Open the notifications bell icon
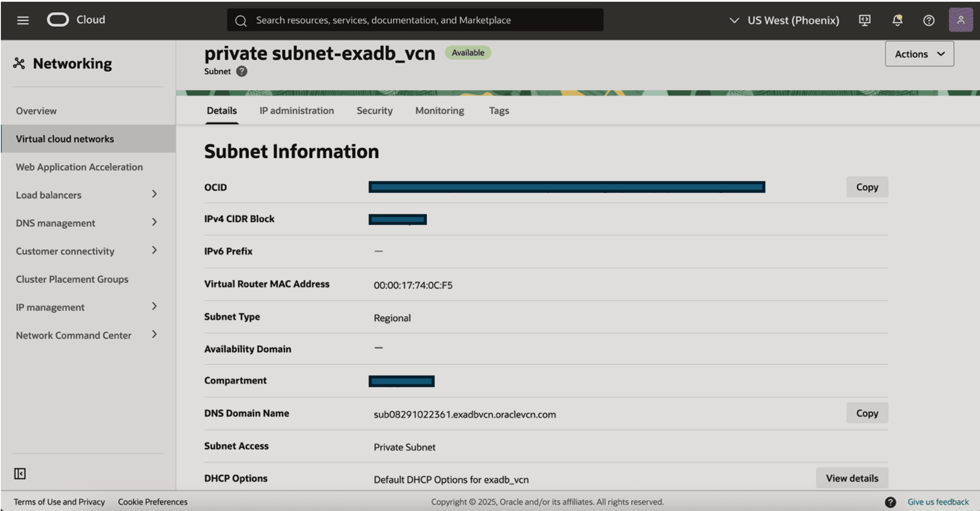This screenshot has height=511, width=980. click(897, 20)
